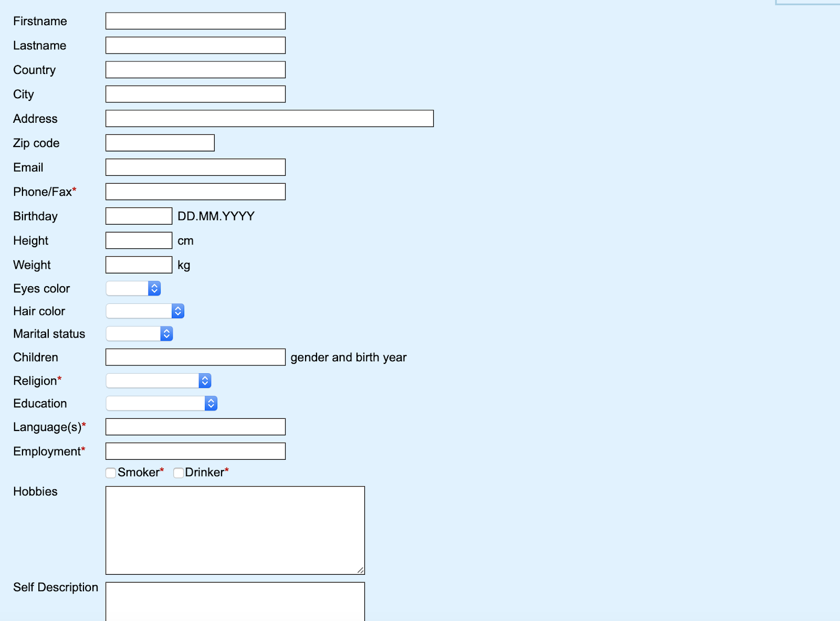Screen dimensions: 840x621
Task: Expand the Hair color dropdown
Action: pyautogui.click(x=145, y=311)
